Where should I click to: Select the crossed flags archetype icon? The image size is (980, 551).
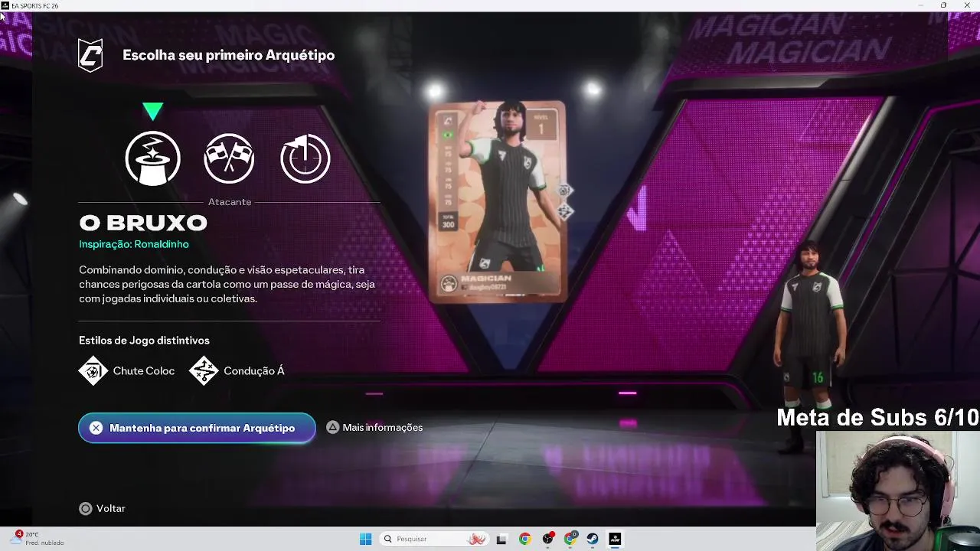click(x=229, y=158)
